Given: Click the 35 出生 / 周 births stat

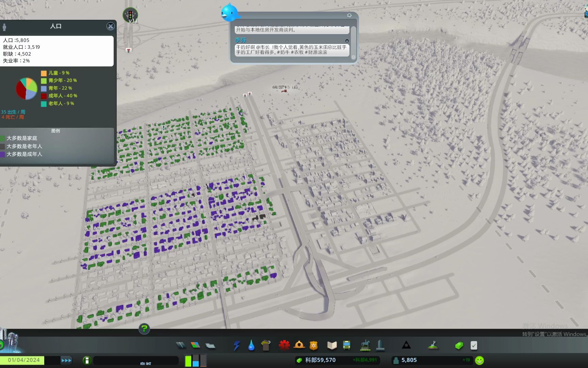Looking at the screenshot, I should point(13,112).
